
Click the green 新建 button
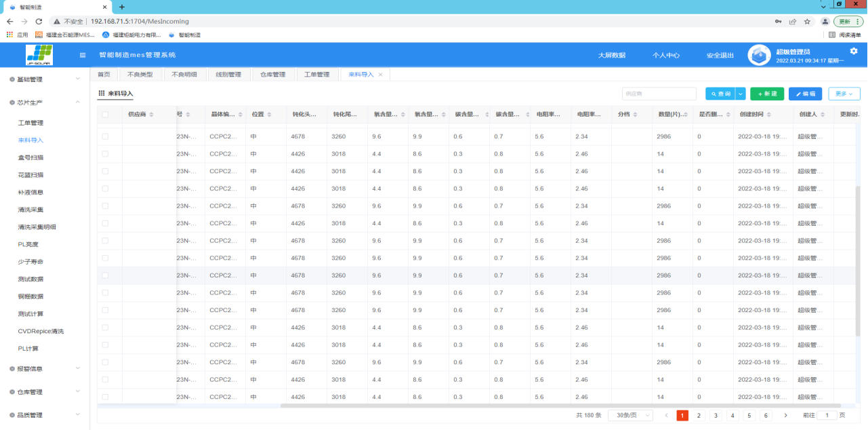click(766, 94)
